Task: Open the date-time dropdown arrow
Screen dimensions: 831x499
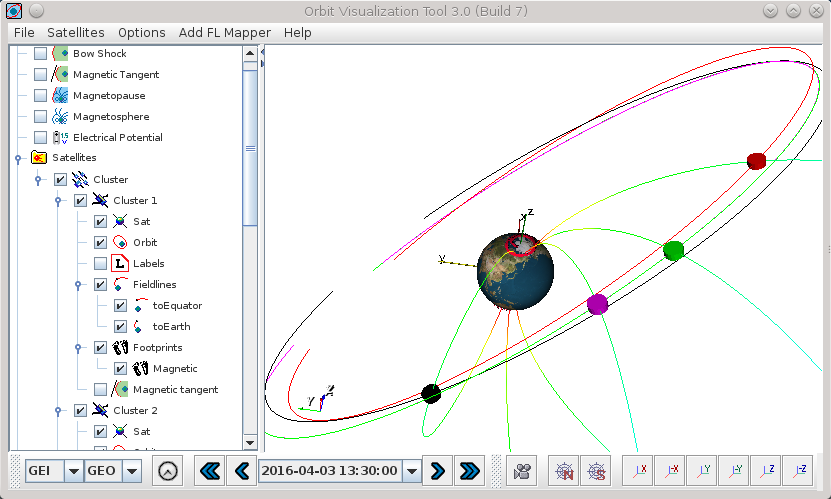Action: point(412,471)
